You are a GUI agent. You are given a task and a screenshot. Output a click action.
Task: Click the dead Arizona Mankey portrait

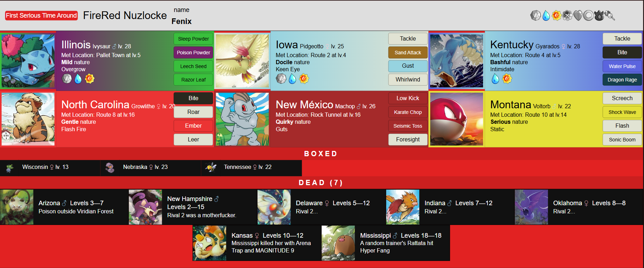[x=17, y=207]
